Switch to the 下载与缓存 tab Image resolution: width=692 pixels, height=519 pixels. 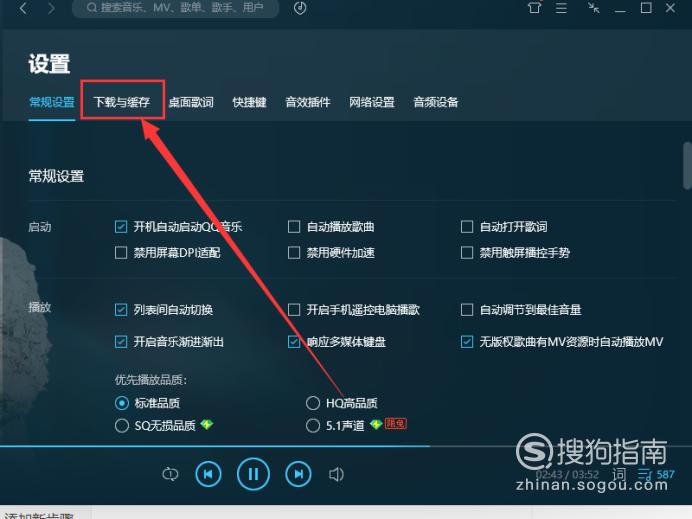tap(122, 102)
